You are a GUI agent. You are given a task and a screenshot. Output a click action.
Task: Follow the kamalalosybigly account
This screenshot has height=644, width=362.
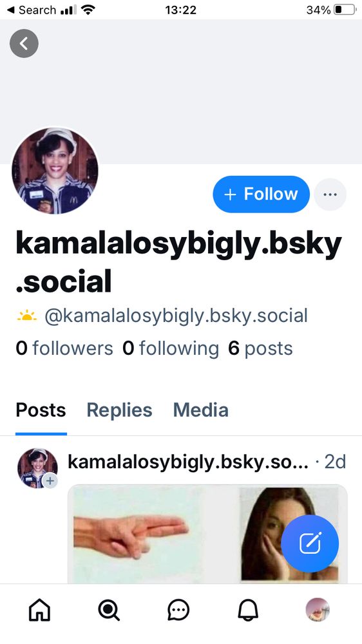(x=261, y=194)
